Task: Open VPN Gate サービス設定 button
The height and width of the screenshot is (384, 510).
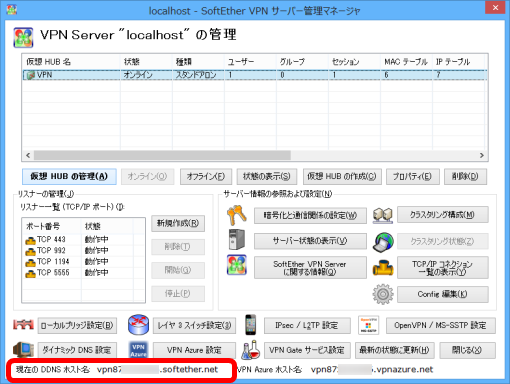Action: (307, 350)
